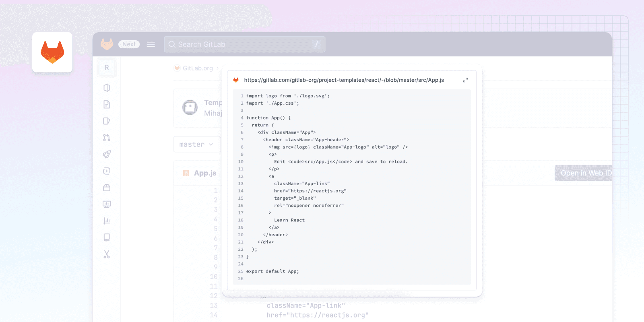Open the project avatar 'R' in sidebar
644x322 pixels.
[x=107, y=68]
